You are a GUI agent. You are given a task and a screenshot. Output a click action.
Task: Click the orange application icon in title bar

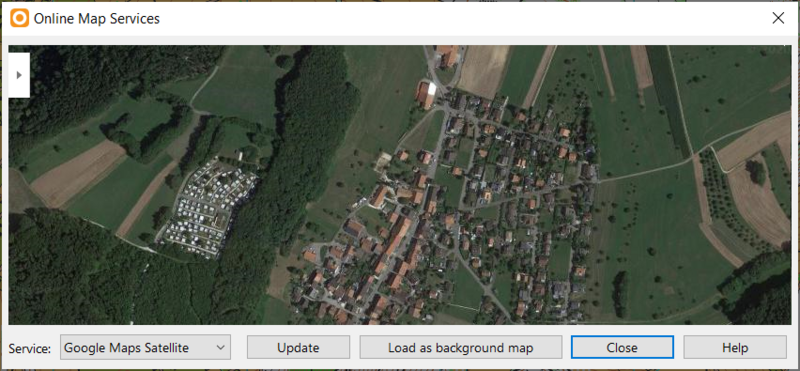point(19,18)
